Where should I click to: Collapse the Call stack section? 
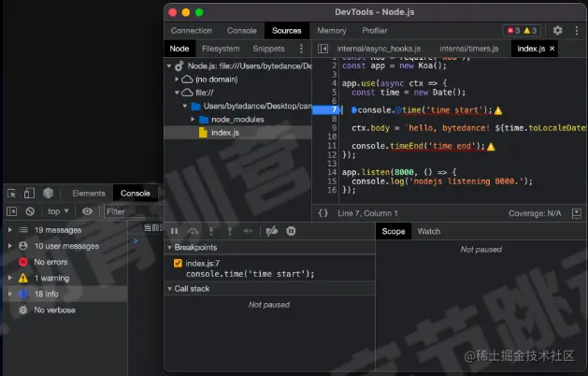click(169, 289)
